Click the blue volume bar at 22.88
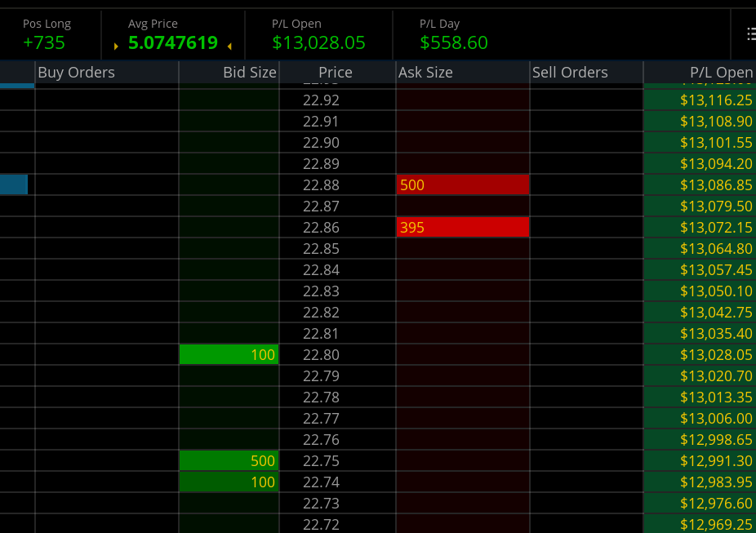The image size is (756, 533). pyautogui.click(x=14, y=185)
